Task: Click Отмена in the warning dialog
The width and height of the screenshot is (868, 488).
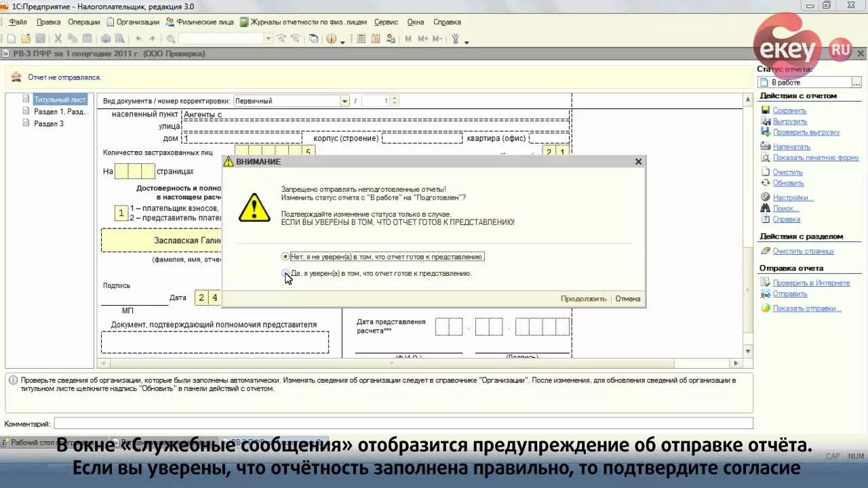Action: coord(628,299)
